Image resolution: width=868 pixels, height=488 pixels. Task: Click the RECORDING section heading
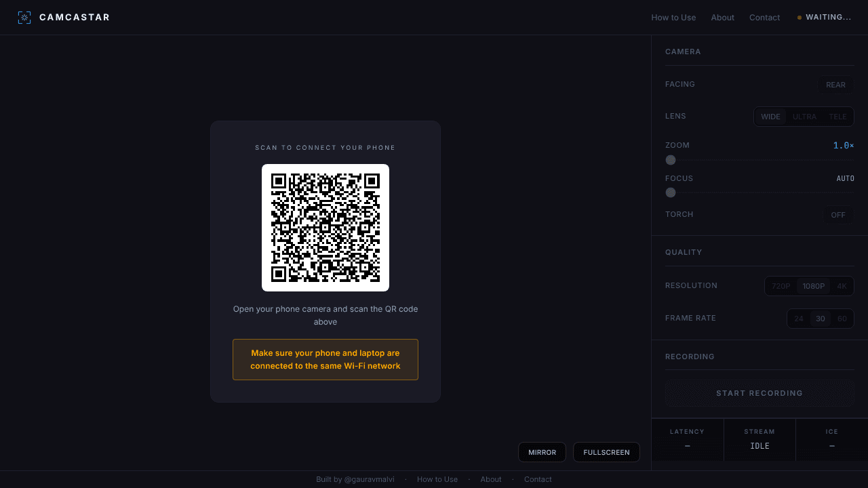tap(690, 357)
